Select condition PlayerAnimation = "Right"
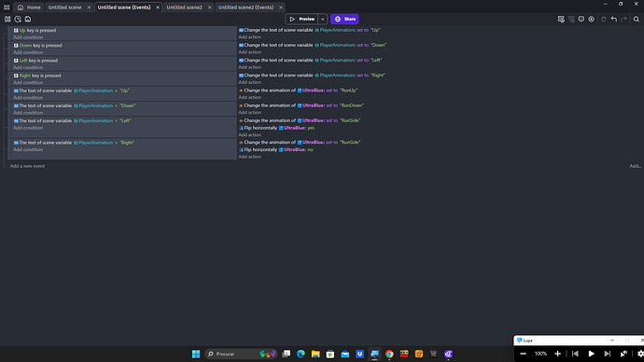This screenshot has height=362, width=644. click(74, 143)
